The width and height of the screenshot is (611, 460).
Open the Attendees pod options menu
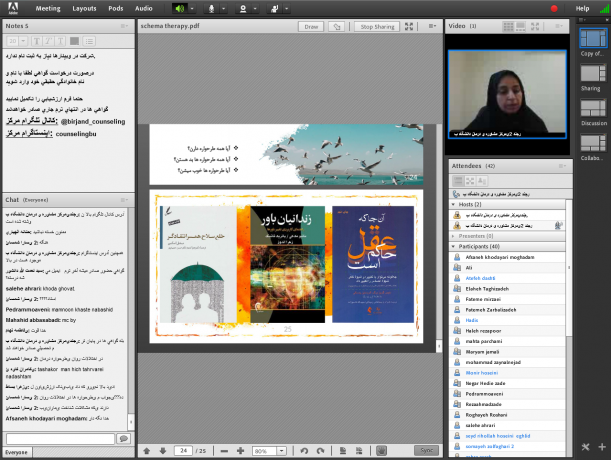562,166
